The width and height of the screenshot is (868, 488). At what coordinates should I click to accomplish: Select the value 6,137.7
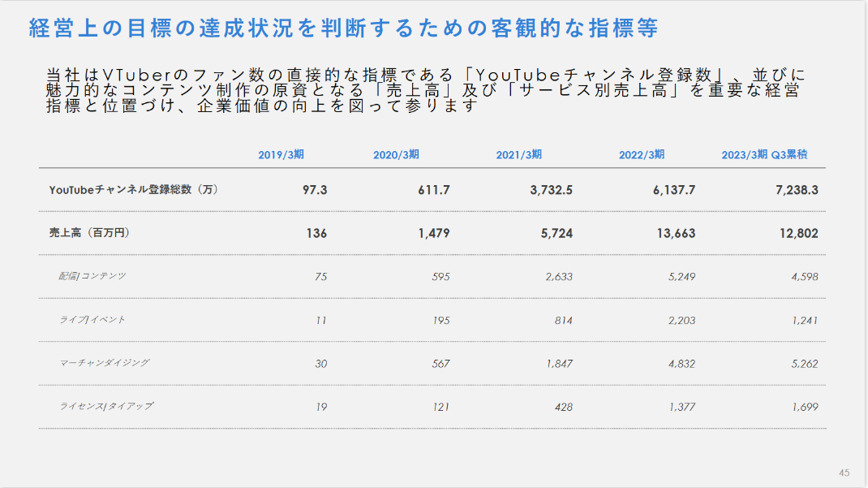point(673,190)
